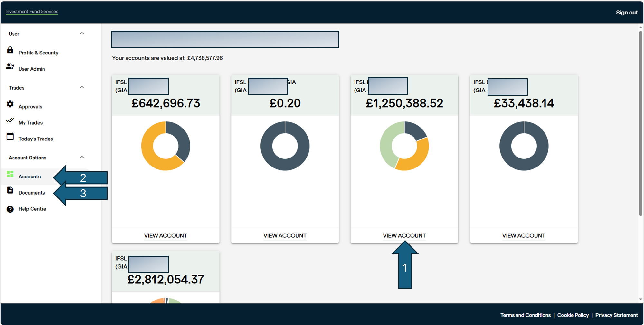Open Today's Trades calendar icon
The height and width of the screenshot is (325, 644).
[x=10, y=136]
